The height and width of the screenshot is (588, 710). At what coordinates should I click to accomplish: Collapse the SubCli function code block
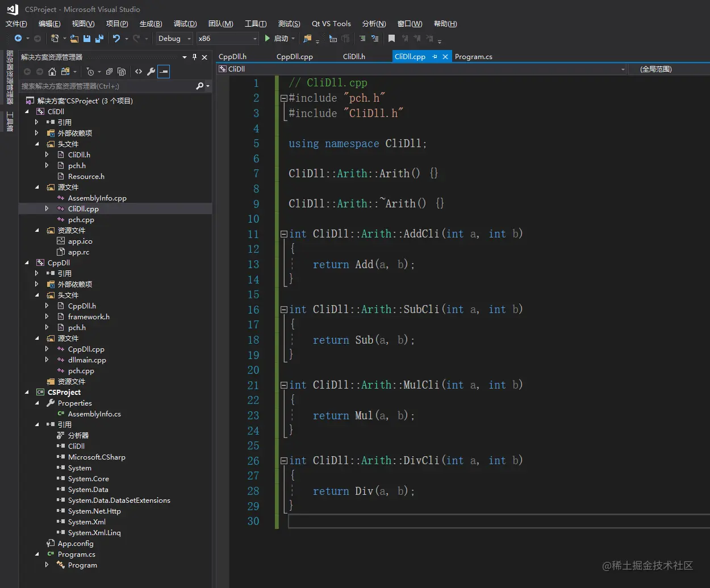click(x=283, y=310)
